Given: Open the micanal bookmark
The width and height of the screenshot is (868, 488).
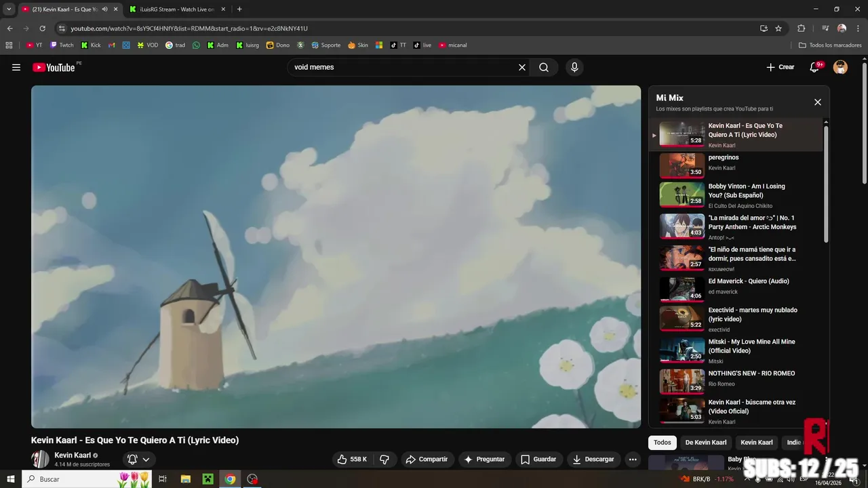Looking at the screenshot, I should pyautogui.click(x=453, y=45).
